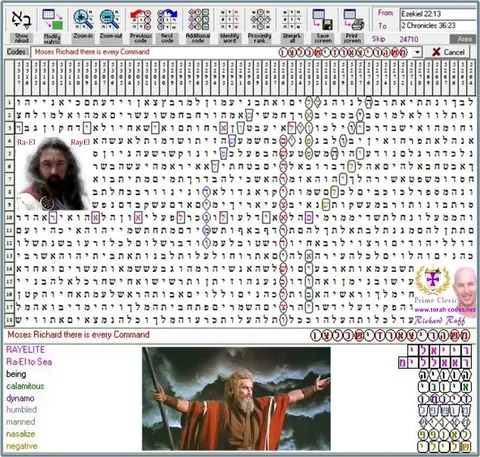Click the Zoom-in label button
Viewport: 480px width, 457px height.
point(83,36)
